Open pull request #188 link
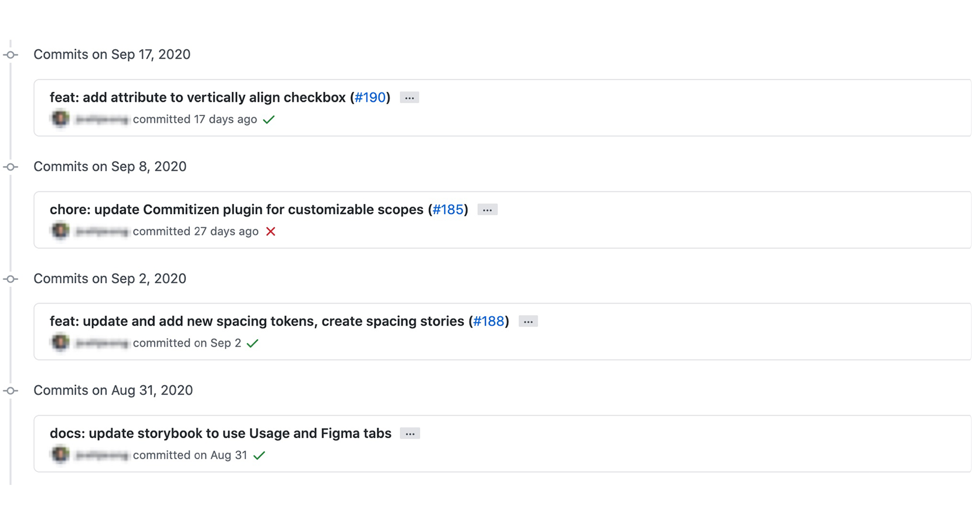The width and height of the screenshot is (980, 515). click(x=488, y=321)
